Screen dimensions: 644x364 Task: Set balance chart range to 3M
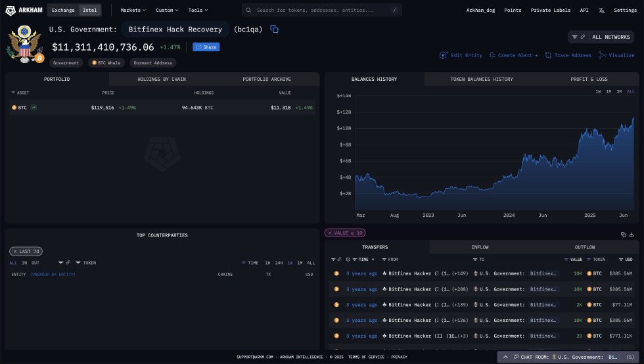(619, 91)
